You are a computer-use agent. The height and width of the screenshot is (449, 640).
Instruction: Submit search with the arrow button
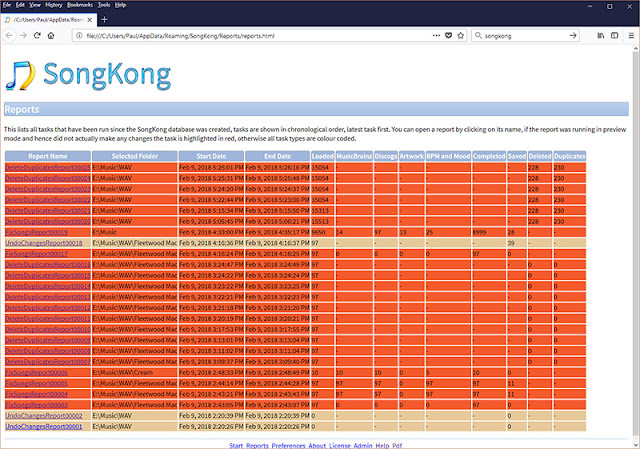coord(573,36)
